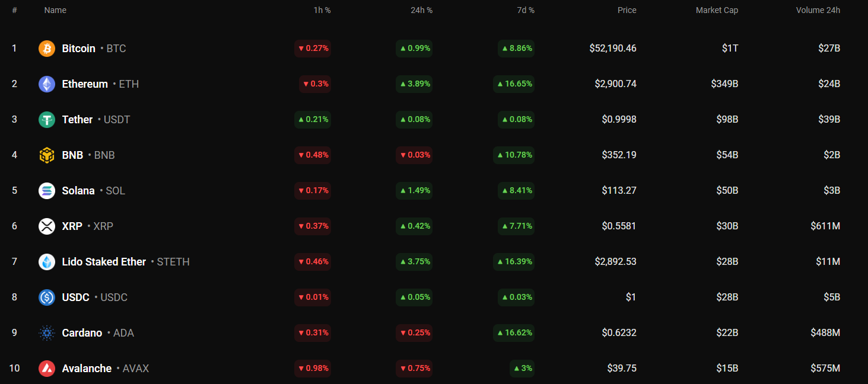The height and width of the screenshot is (384, 868).
Task: Click the USDC logo icon
Action: point(47,297)
